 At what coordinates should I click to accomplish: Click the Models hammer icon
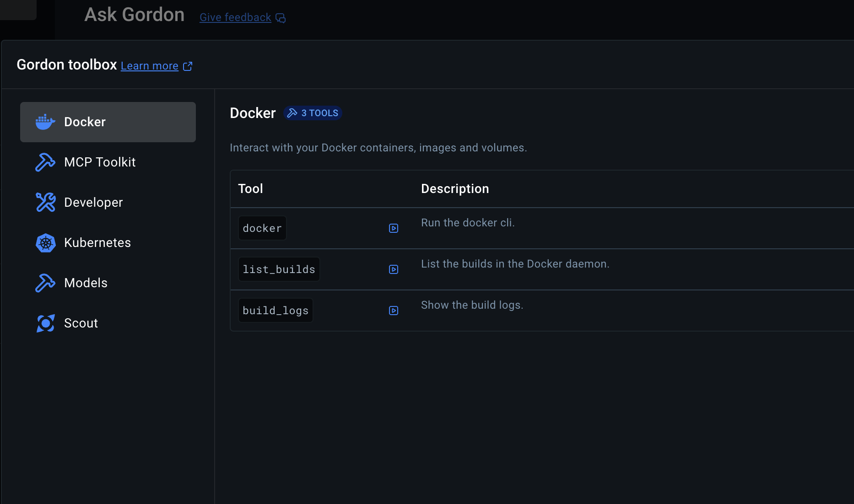point(45,283)
